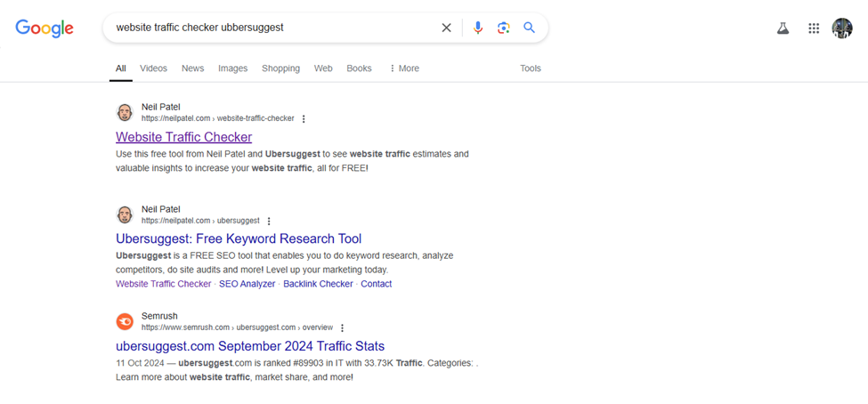Clear the search box with the X icon

(x=446, y=28)
